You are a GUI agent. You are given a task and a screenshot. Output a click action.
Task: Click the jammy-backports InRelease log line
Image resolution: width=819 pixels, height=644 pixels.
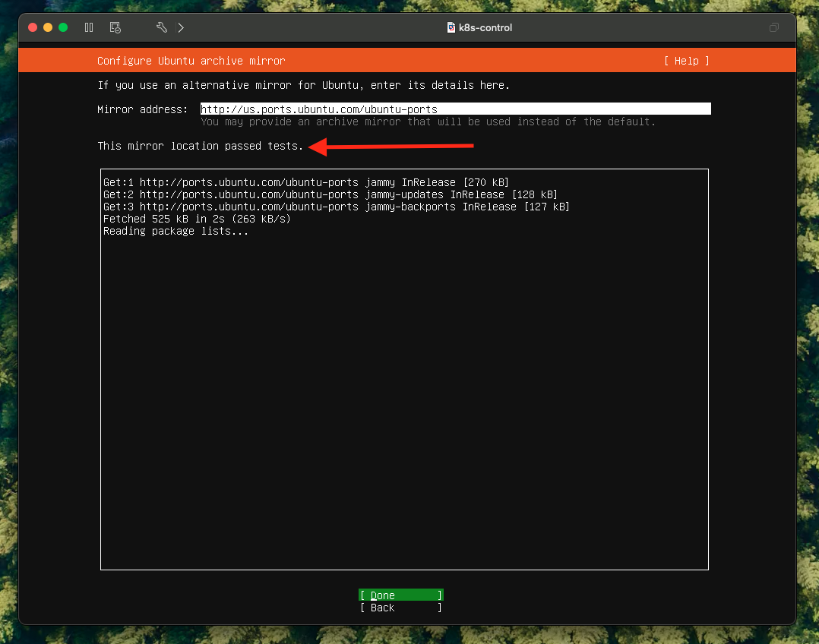pyautogui.click(x=336, y=207)
